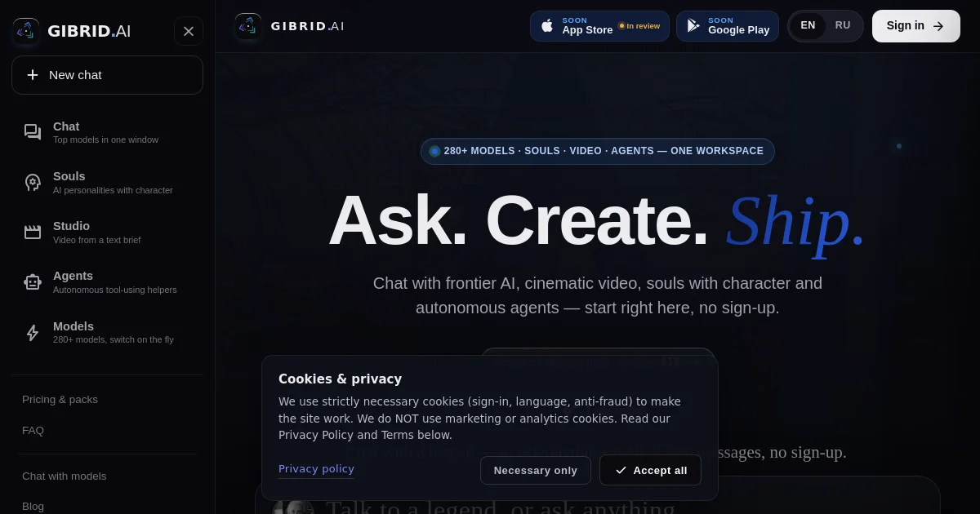
Task: Accept all cookies
Action: coord(650,471)
